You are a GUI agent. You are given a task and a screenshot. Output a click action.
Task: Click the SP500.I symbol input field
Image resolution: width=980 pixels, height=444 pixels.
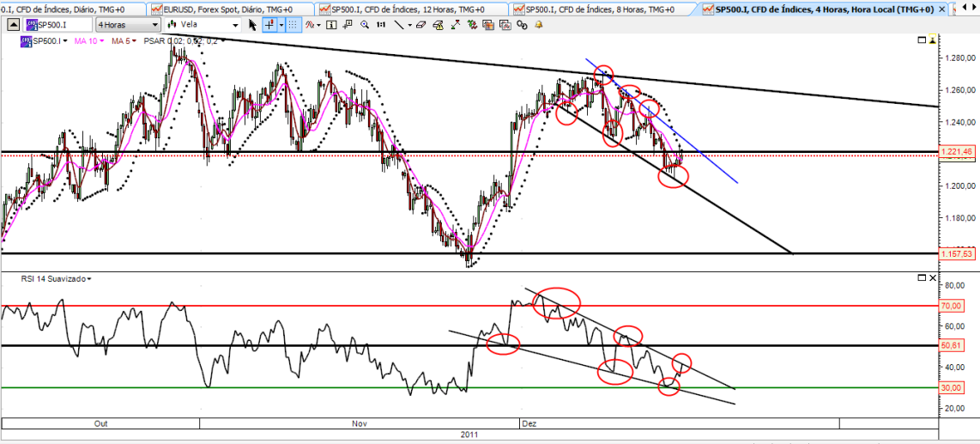[57, 24]
